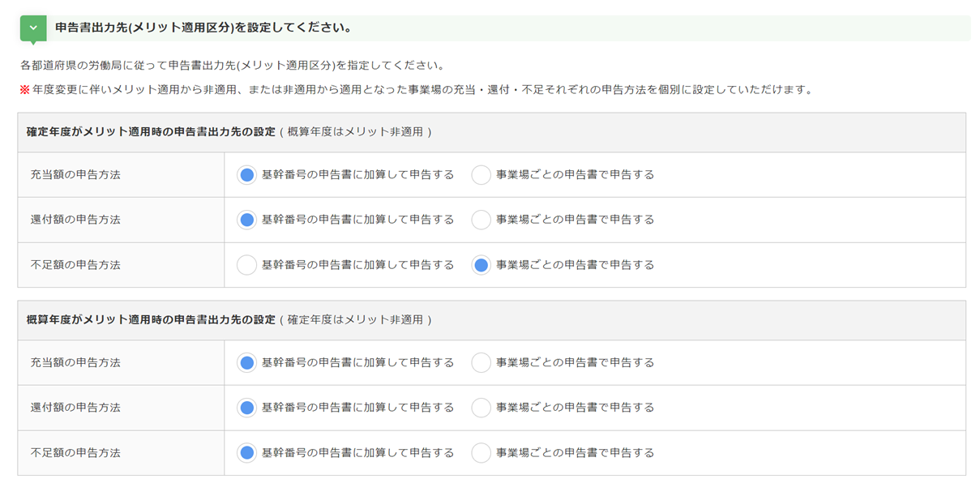Select 事業場ごと radio for 充当額 in 概算年度 section
The image size is (980, 483).
(x=481, y=363)
